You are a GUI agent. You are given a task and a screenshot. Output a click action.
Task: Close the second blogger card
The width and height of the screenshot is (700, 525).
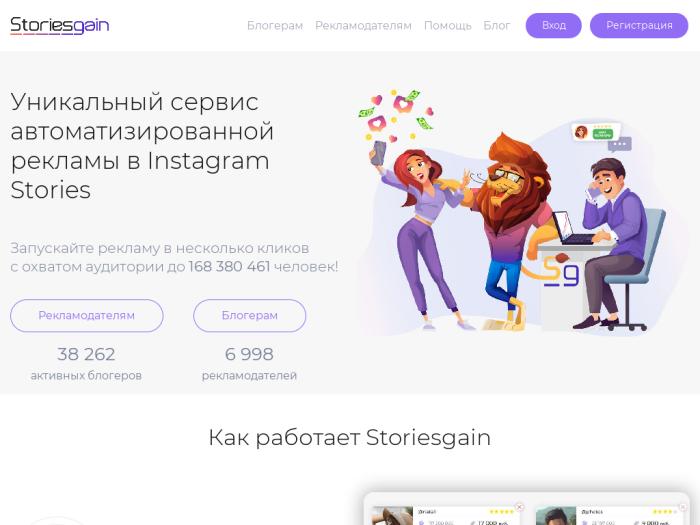tap(683, 507)
